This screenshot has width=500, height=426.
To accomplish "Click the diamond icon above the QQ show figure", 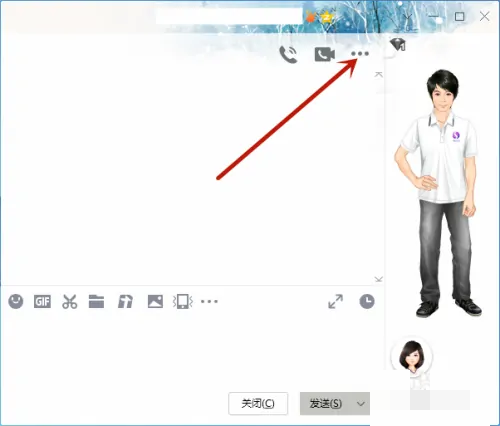I will click(x=398, y=44).
